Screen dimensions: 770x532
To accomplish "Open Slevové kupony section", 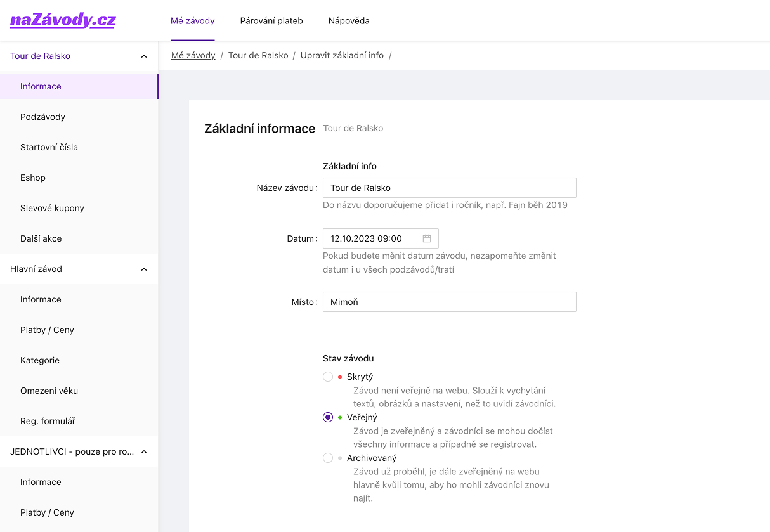I will [x=52, y=208].
